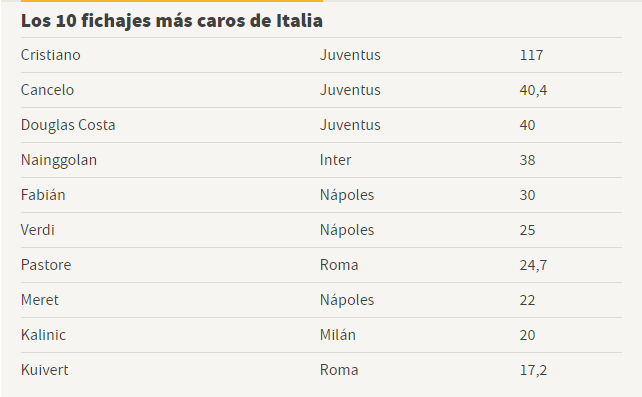
Task: Click the 117 fee value for Cristiano
Action: click(531, 55)
